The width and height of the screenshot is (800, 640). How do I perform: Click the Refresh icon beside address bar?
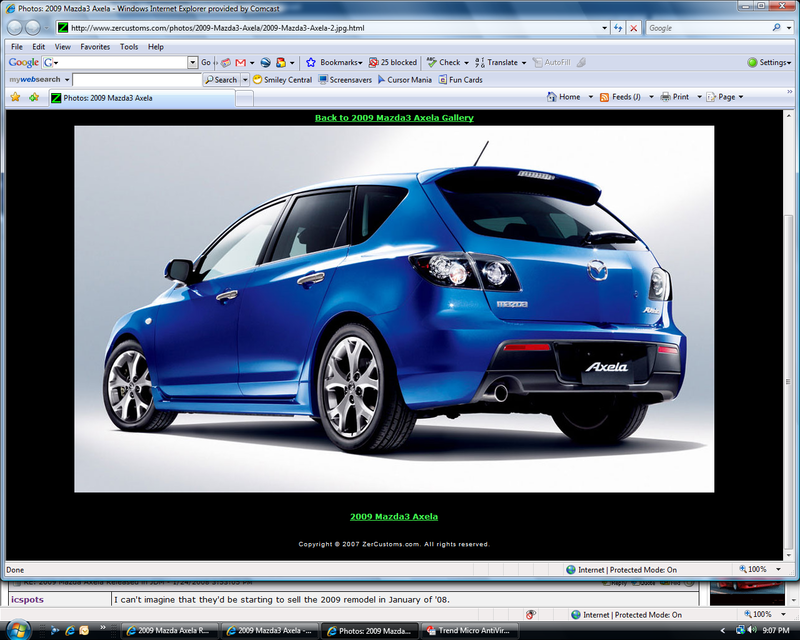[x=618, y=28]
